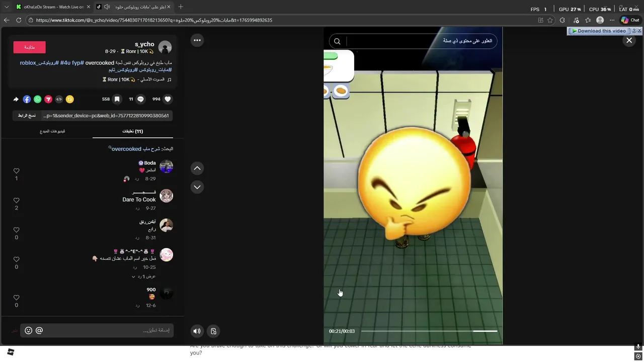Screen dimensions: 644x362
Task: Like the comment by Boda
Action: [16, 171]
